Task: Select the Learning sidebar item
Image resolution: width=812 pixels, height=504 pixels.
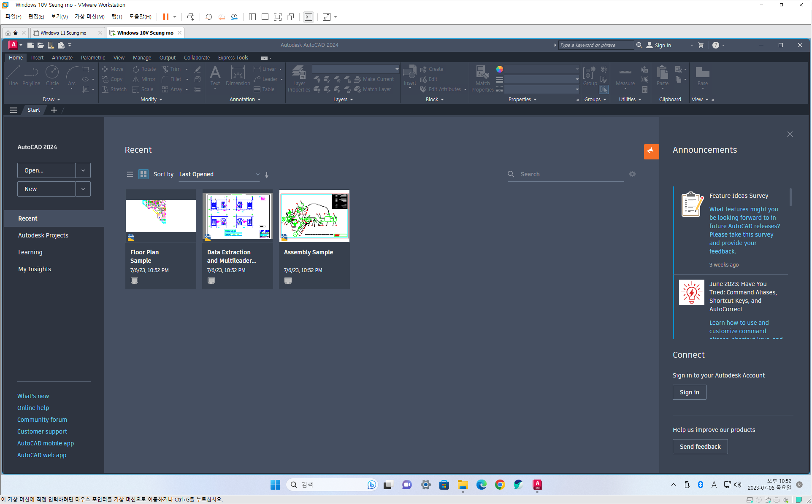Action: click(x=30, y=252)
